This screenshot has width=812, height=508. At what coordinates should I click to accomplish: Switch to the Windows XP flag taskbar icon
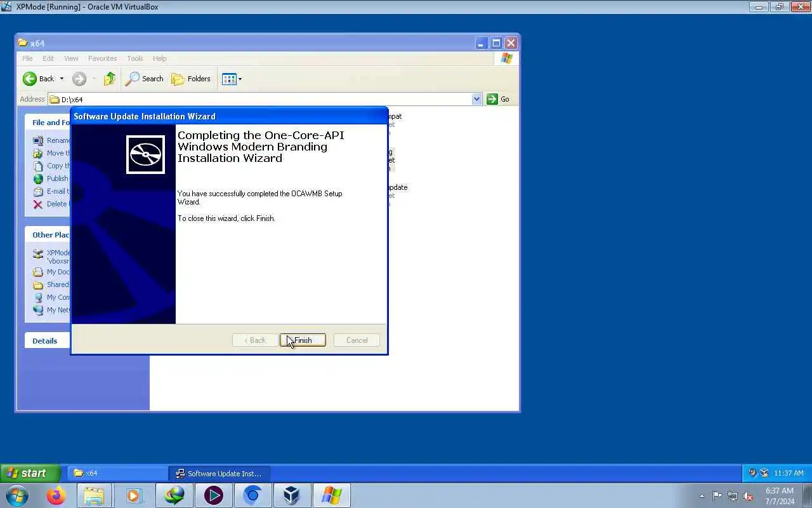tap(331, 495)
